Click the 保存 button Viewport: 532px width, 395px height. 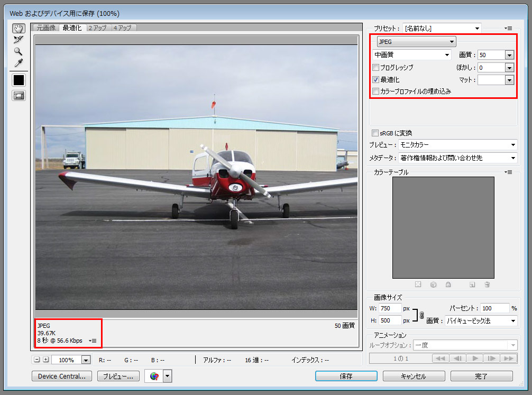[346, 376]
